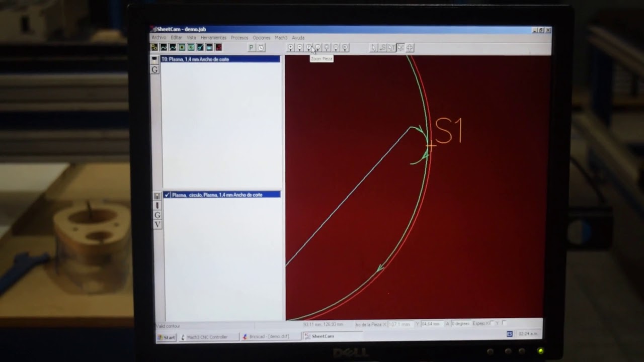The width and height of the screenshot is (644, 362).
Task: Click the Y position input field
Action: click(x=432, y=324)
